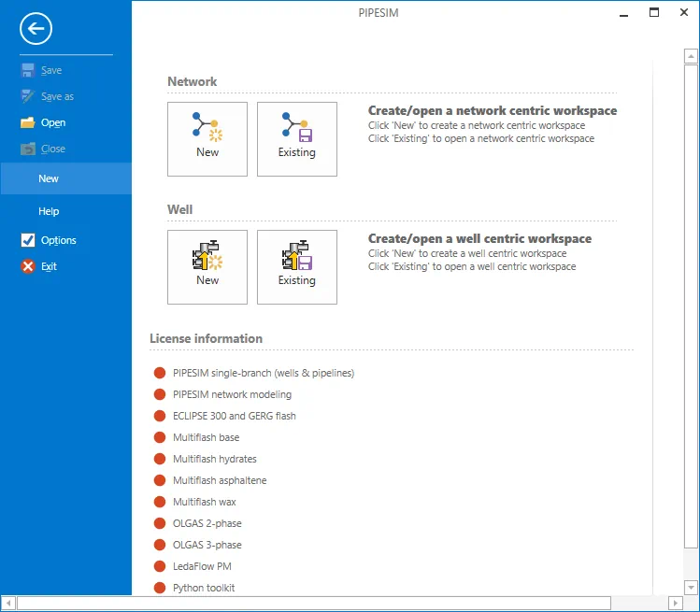Click the 'Network' section heading

pyautogui.click(x=192, y=81)
